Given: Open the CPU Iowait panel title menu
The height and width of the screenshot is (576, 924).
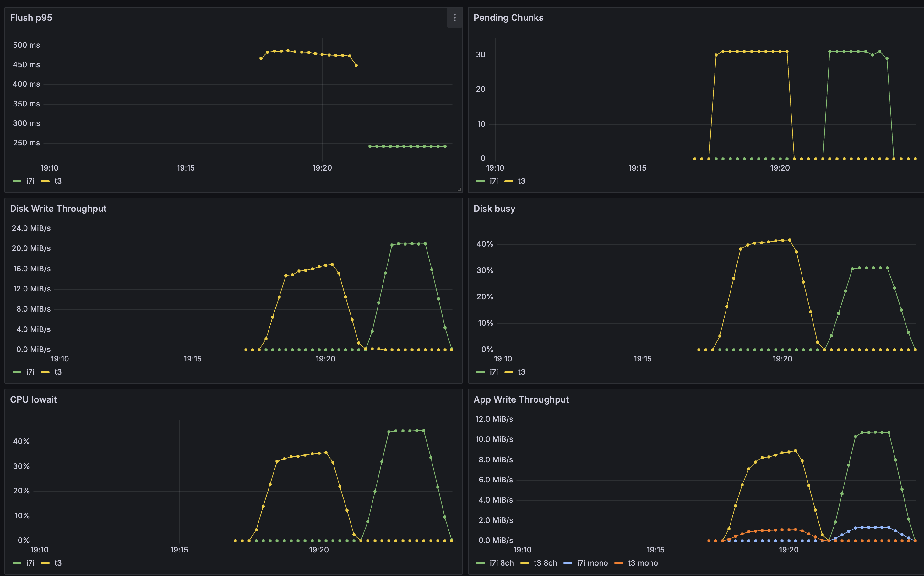Looking at the screenshot, I should pyautogui.click(x=34, y=399).
